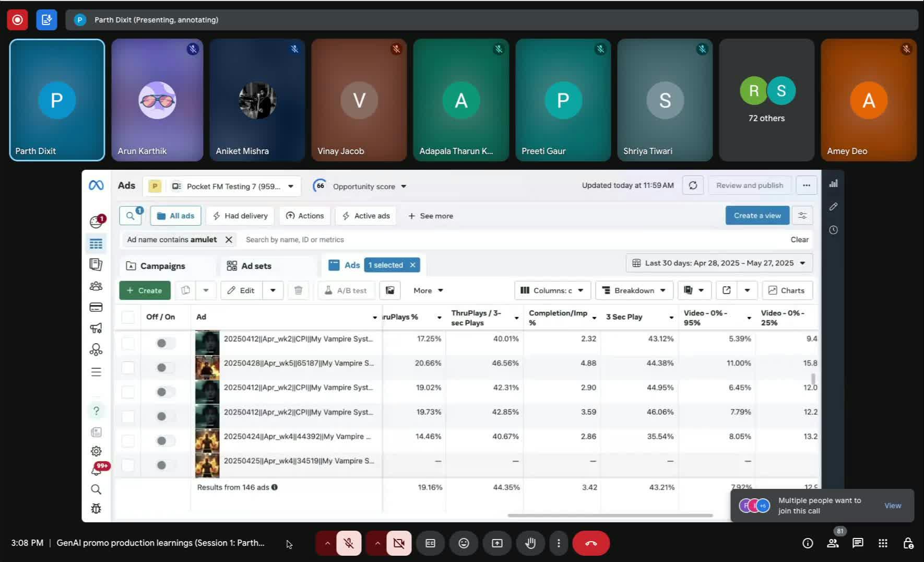924x562 pixels.
Task: Open Meta logo home menu
Action: [x=96, y=185]
